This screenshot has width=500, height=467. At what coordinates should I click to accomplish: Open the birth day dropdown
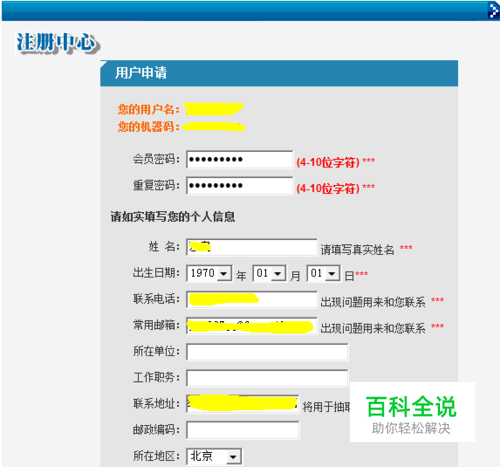323,273
